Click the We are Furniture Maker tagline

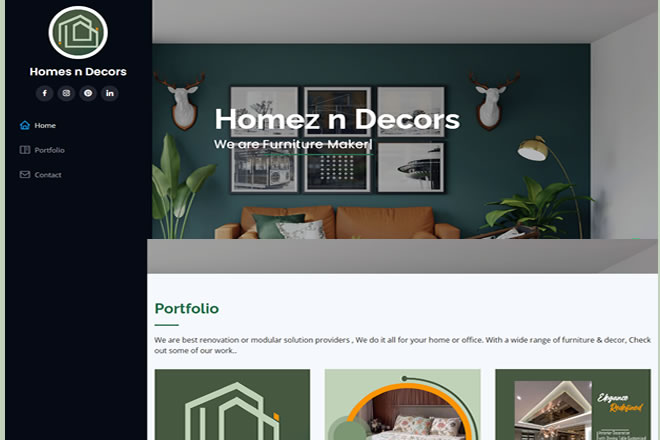pos(293,144)
